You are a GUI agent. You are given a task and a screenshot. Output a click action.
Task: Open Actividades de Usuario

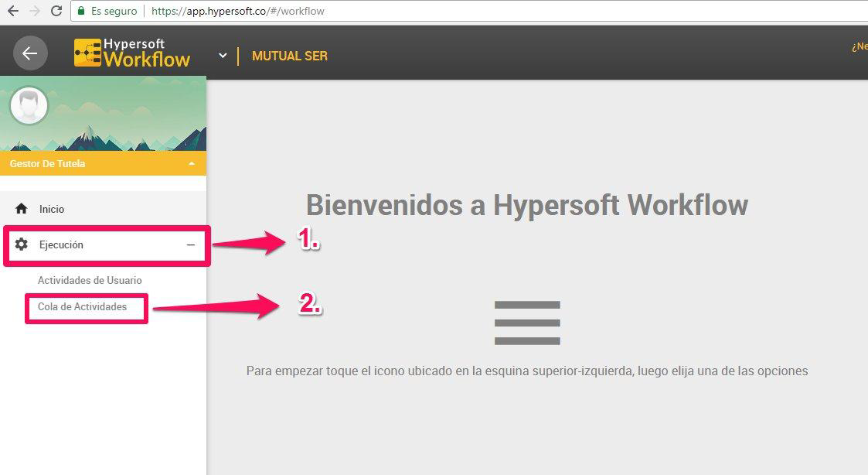click(90, 280)
